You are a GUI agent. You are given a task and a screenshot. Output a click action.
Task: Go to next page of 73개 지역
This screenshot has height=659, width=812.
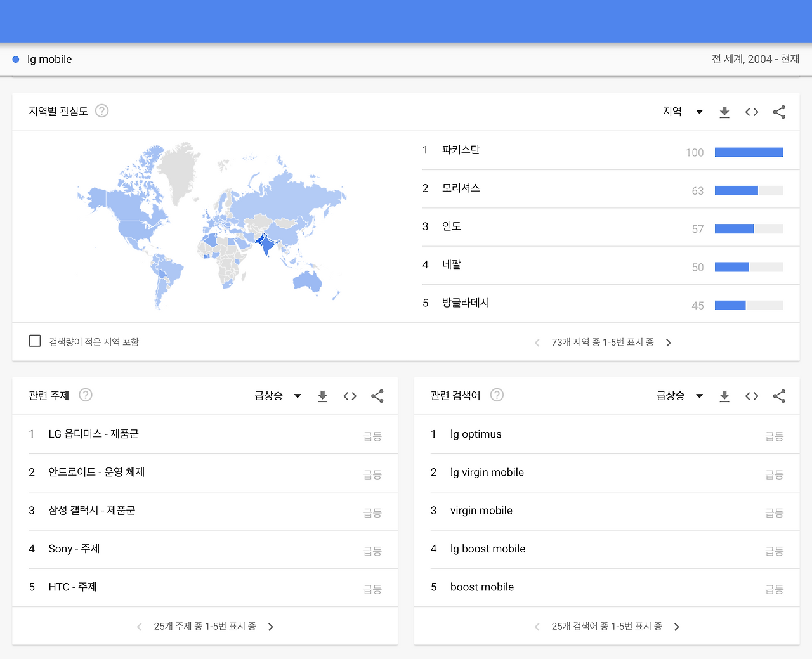coord(669,343)
